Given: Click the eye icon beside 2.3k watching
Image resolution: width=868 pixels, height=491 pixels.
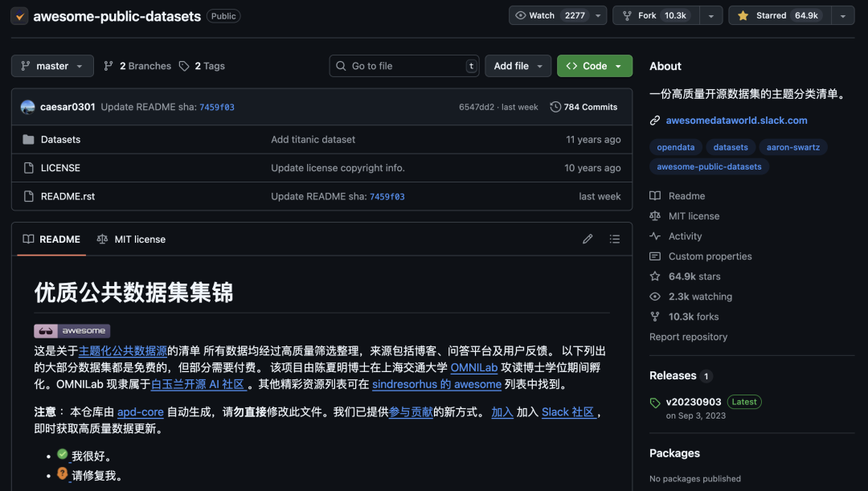Looking at the screenshot, I should coord(655,297).
